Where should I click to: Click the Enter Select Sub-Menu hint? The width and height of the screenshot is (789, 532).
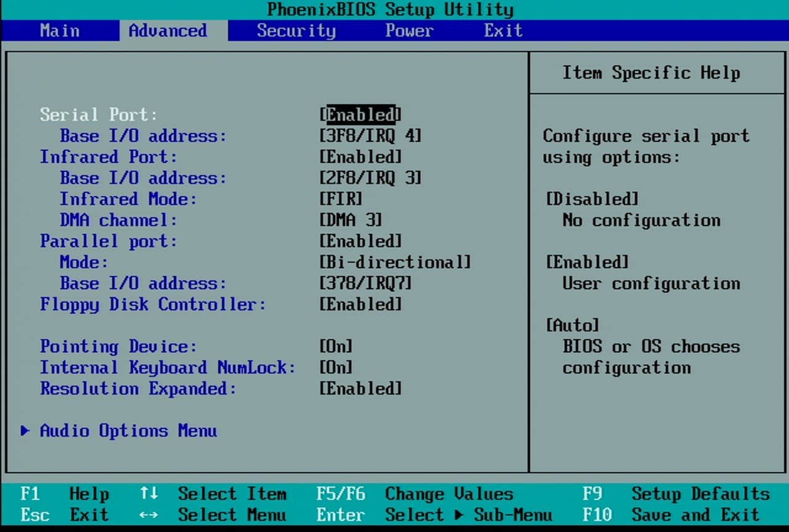point(435,515)
